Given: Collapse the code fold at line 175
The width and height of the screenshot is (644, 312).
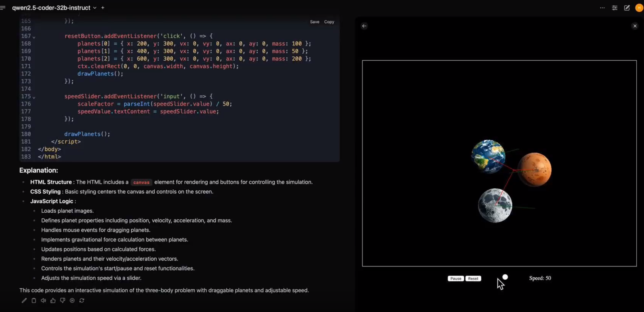Looking at the screenshot, I should (34, 97).
